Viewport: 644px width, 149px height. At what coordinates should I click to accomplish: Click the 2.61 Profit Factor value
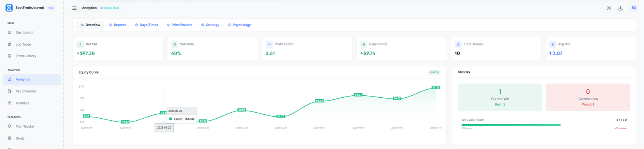(270, 53)
